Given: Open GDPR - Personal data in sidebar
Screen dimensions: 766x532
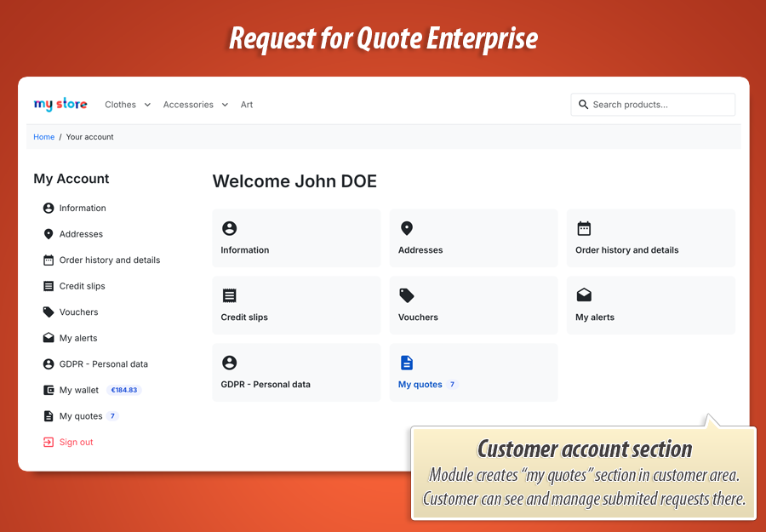Looking at the screenshot, I should tap(104, 364).
